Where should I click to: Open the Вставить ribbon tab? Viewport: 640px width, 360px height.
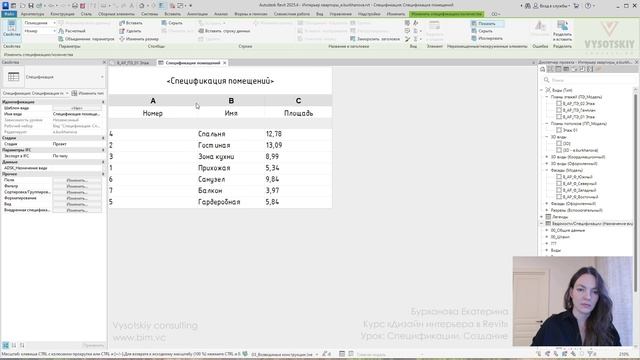point(172,14)
